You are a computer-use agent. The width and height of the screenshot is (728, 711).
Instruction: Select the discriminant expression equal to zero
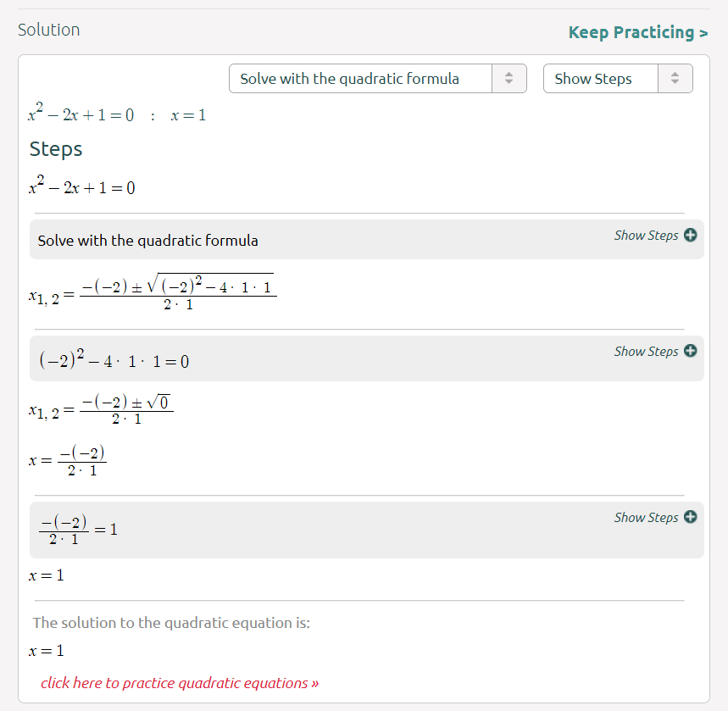click(114, 360)
